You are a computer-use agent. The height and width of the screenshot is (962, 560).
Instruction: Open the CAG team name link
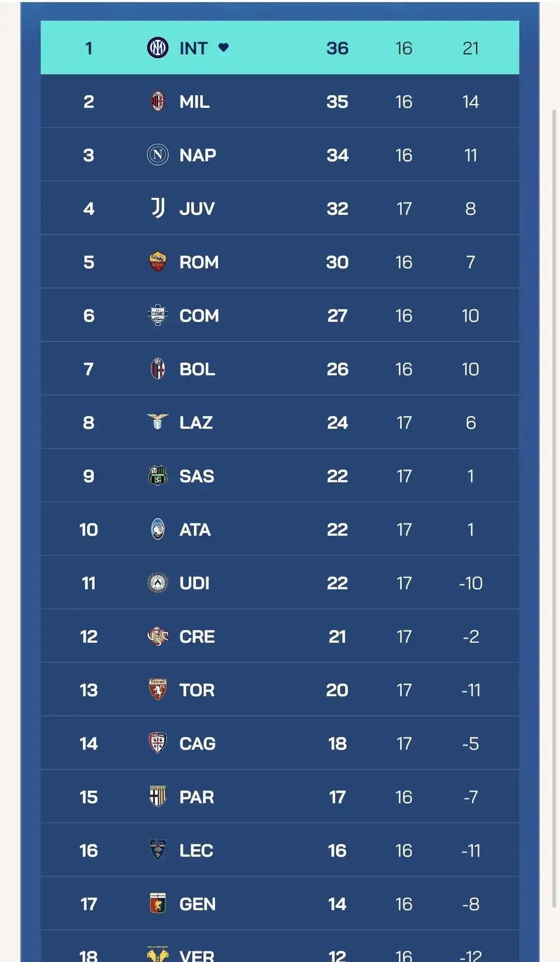point(198,743)
